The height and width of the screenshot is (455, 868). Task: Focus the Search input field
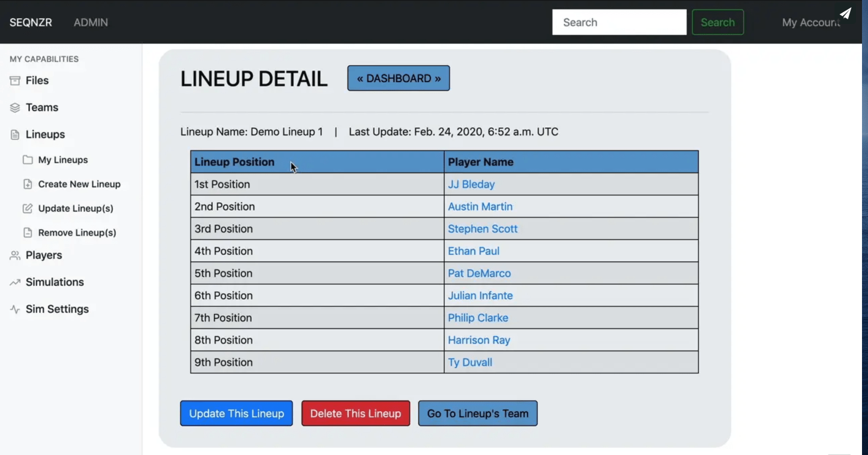pyautogui.click(x=619, y=22)
